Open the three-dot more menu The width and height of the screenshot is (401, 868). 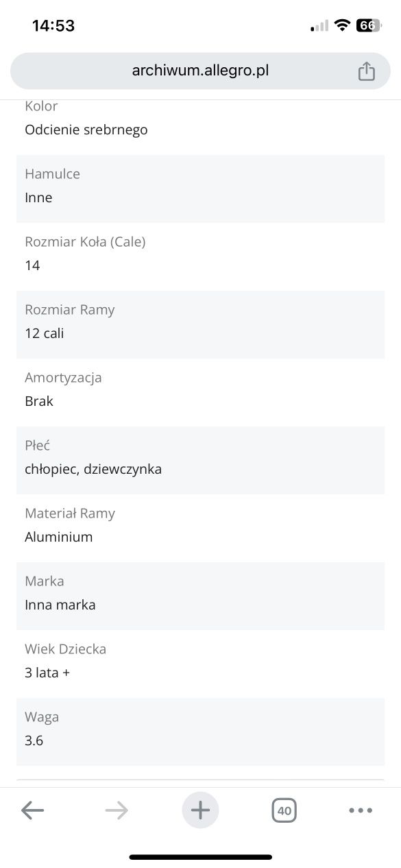coord(361,810)
